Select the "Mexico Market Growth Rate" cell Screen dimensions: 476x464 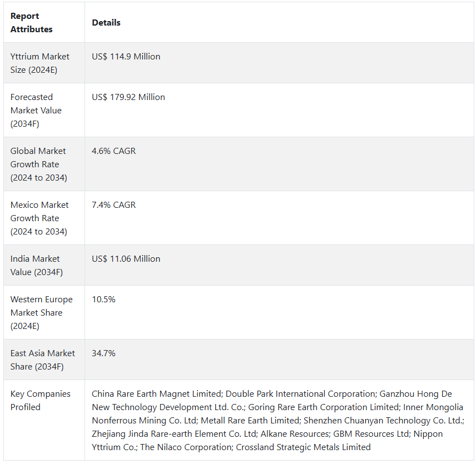click(x=40, y=218)
